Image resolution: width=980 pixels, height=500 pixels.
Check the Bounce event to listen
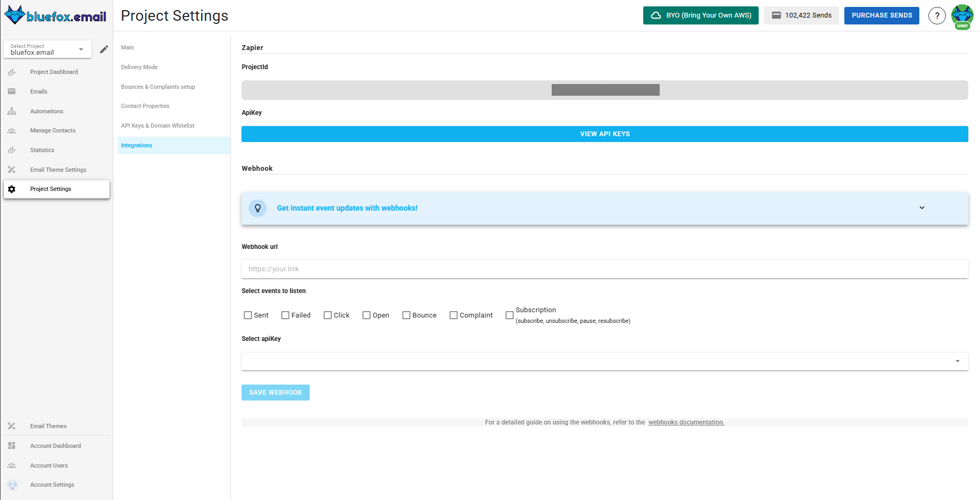click(x=406, y=315)
